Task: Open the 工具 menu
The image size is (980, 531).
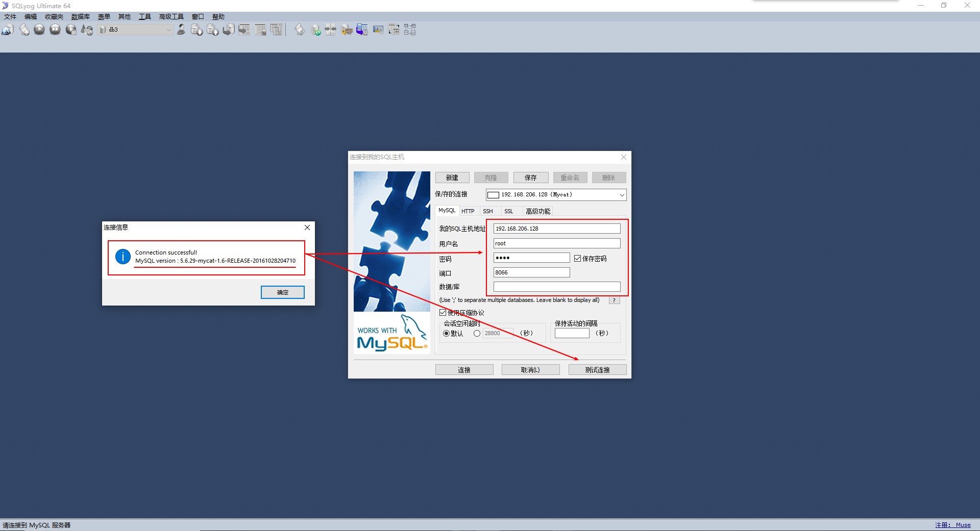Action: click(145, 17)
